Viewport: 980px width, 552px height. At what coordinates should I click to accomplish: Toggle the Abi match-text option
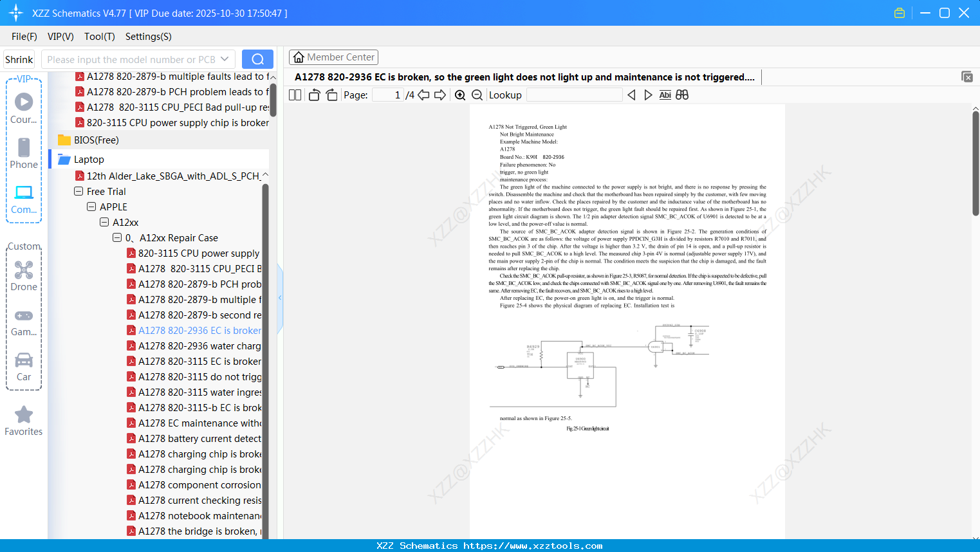click(x=665, y=95)
